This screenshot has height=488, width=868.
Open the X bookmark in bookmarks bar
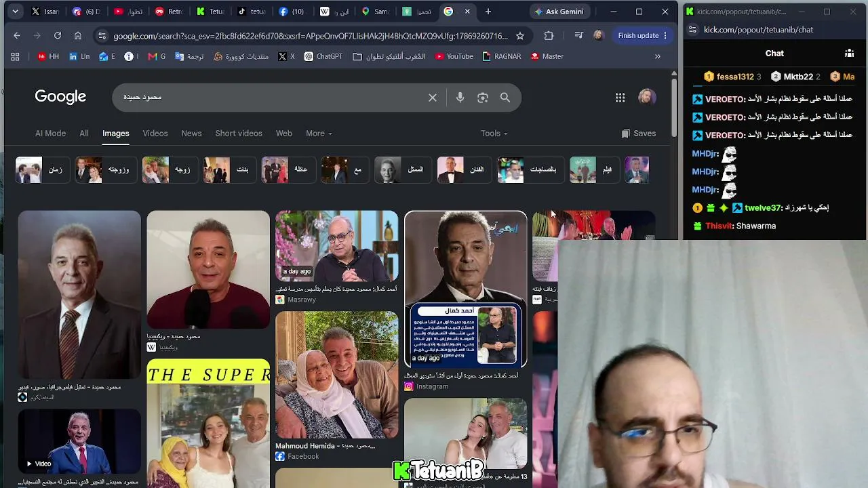point(286,57)
